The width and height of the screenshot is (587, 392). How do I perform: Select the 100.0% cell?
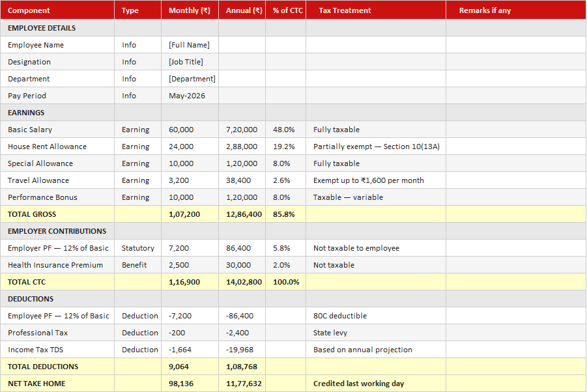pos(285,282)
